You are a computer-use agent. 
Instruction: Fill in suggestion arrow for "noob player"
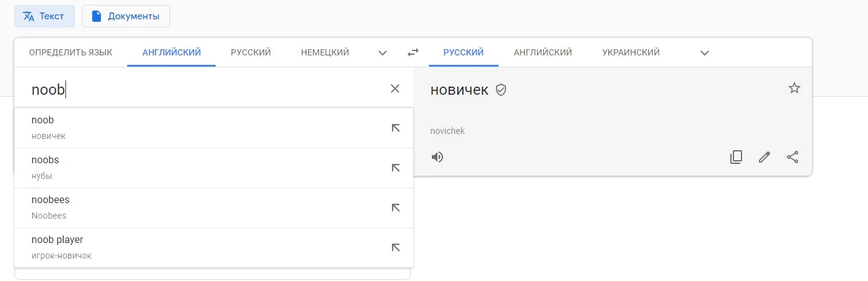395,247
